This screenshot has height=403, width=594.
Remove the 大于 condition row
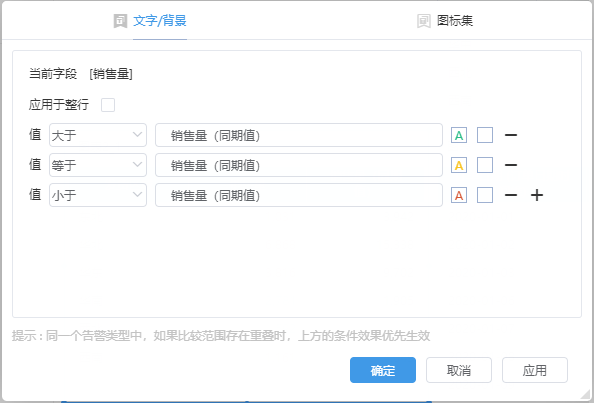pyautogui.click(x=511, y=135)
